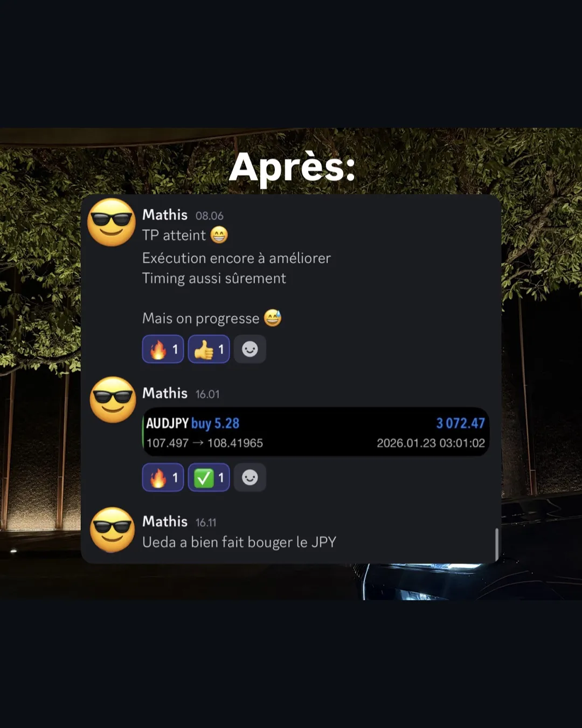Click the chat scrollbar thumb

point(496,544)
